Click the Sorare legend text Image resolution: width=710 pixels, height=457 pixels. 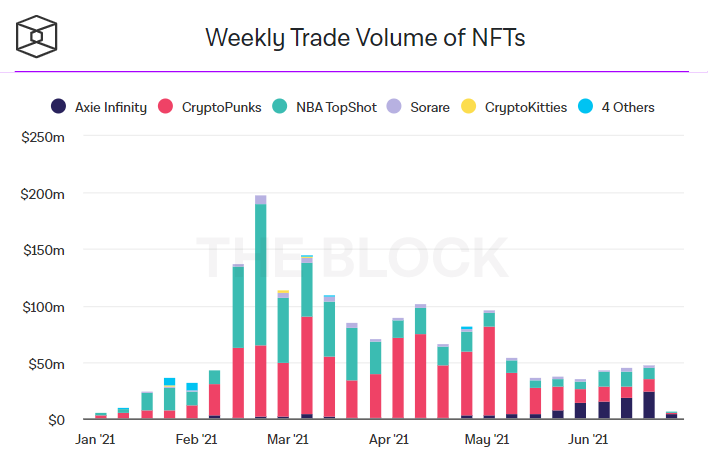point(430,107)
